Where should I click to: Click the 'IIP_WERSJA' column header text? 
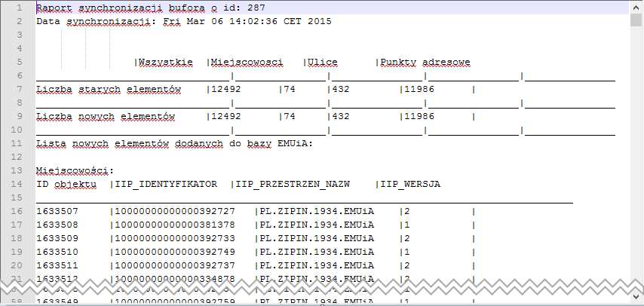click(411, 184)
